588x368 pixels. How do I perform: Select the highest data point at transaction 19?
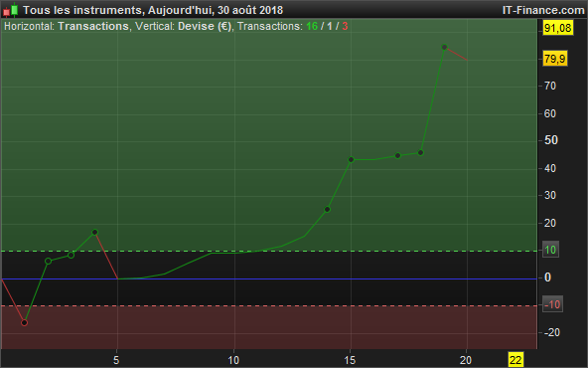point(444,47)
